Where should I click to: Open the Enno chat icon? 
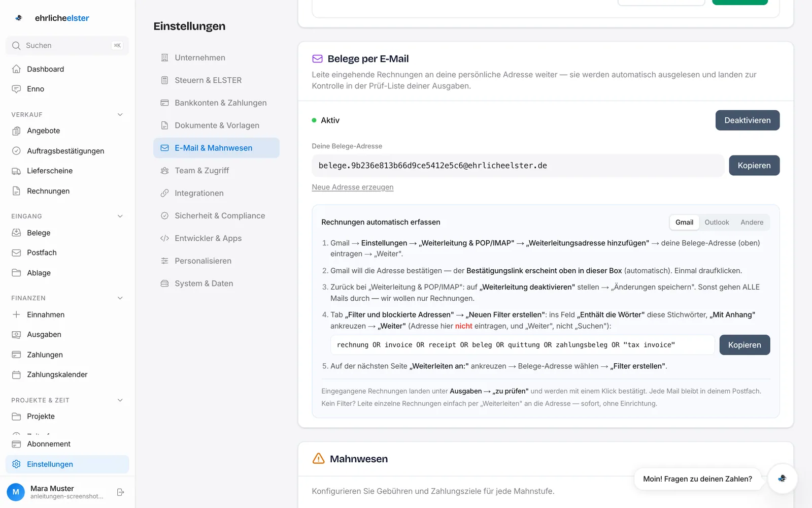pyautogui.click(x=16, y=89)
